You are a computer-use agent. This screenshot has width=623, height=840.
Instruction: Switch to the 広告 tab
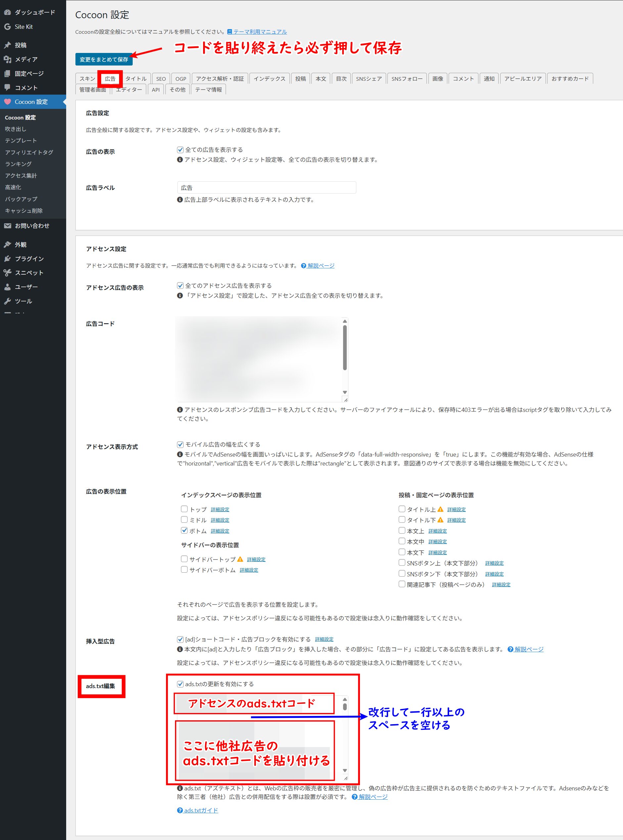pyautogui.click(x=110, y=78)
